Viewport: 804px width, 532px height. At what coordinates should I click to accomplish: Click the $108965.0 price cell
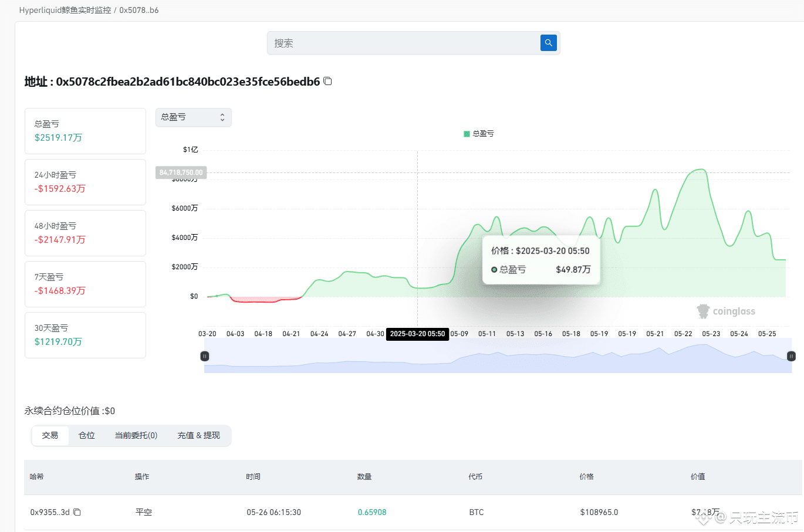[599, 512]
